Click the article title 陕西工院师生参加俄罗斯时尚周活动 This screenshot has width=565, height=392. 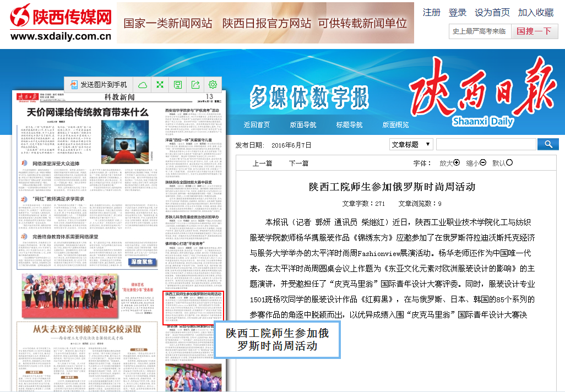point(392,187)
